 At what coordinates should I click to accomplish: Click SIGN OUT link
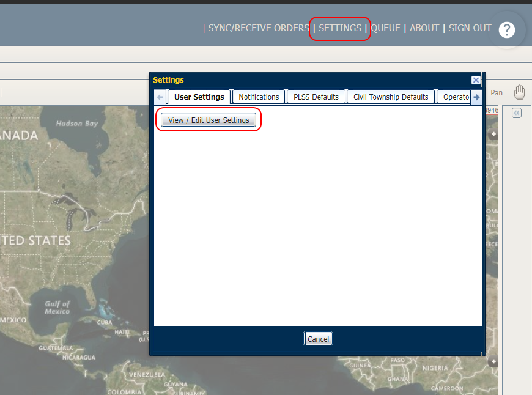coord(470,28)
